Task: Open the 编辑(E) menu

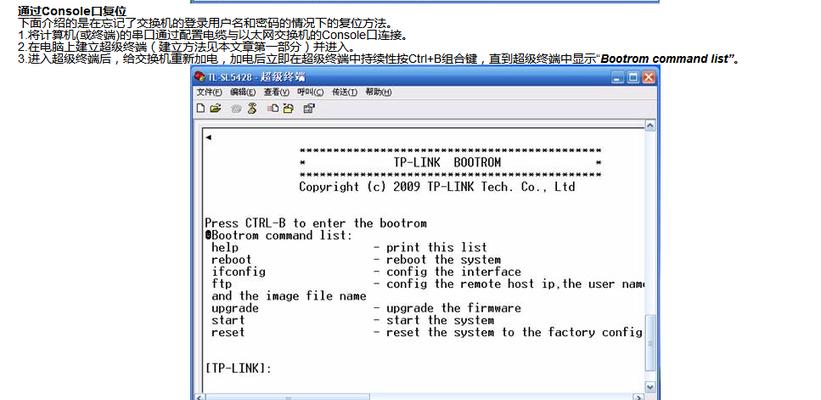Action: click(243, 92)
